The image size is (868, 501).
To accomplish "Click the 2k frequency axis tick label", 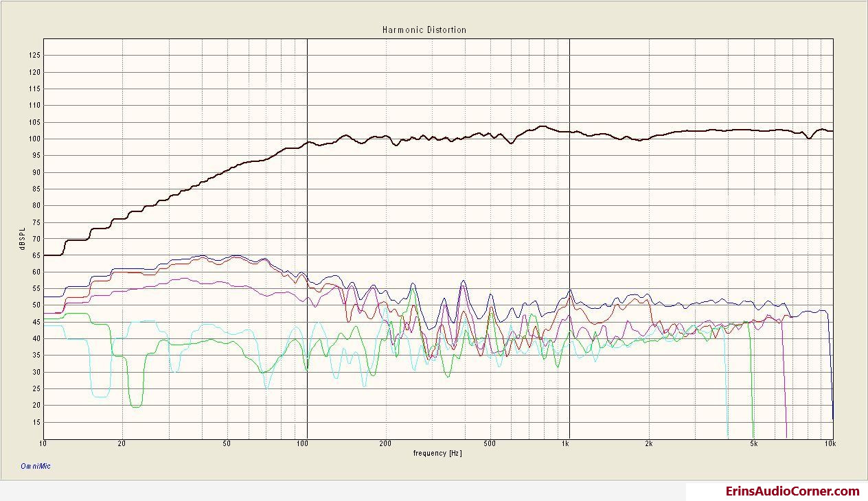I will pos(648,444).
